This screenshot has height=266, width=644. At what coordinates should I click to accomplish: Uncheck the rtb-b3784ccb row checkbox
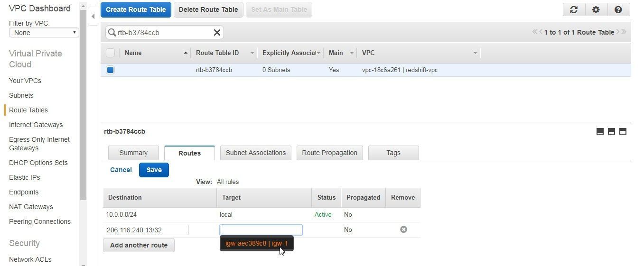(110, 70)
